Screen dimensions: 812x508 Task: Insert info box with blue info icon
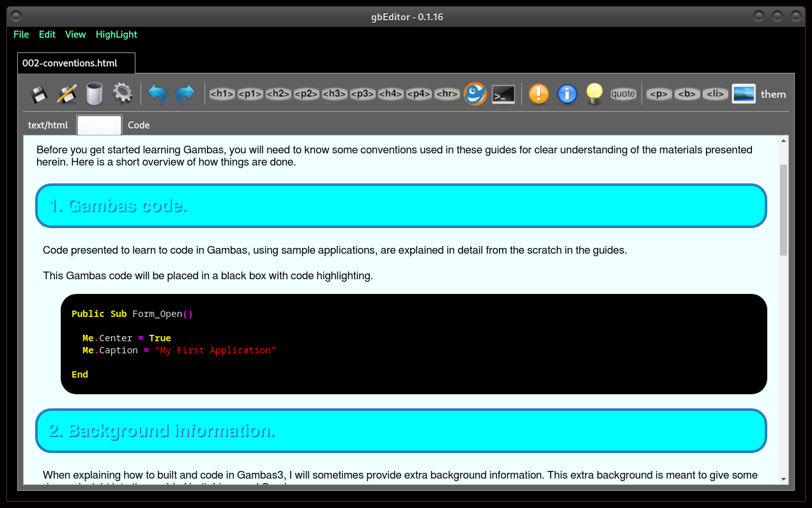[567, 94]
